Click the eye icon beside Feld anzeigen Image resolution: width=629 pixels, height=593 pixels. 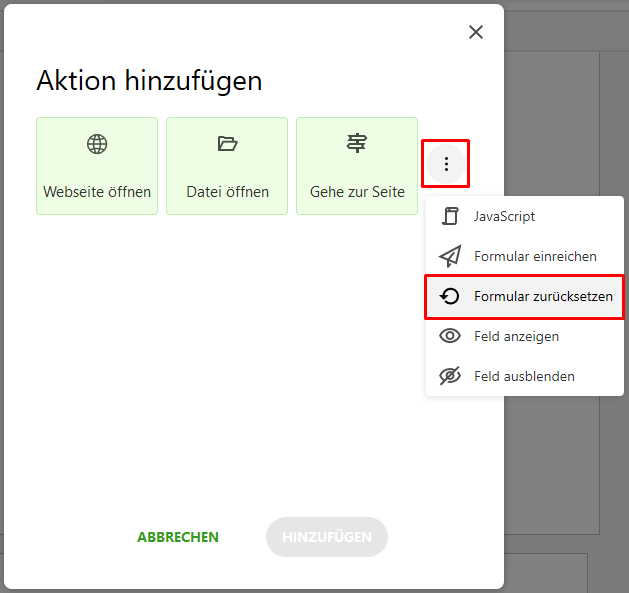coord(450,336)
